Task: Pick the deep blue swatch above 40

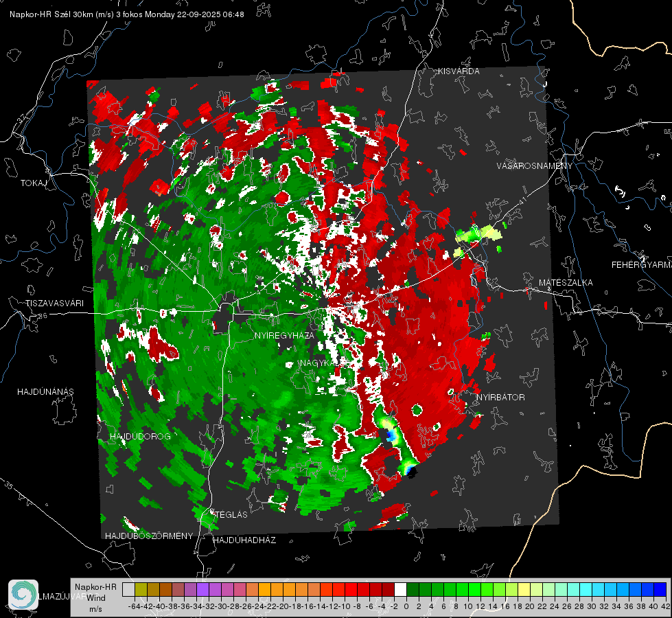Action: [660, 590]
